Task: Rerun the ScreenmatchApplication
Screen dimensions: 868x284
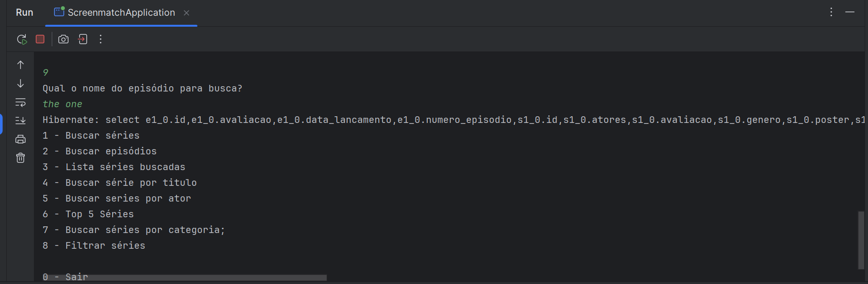Action: coord(22,39)
